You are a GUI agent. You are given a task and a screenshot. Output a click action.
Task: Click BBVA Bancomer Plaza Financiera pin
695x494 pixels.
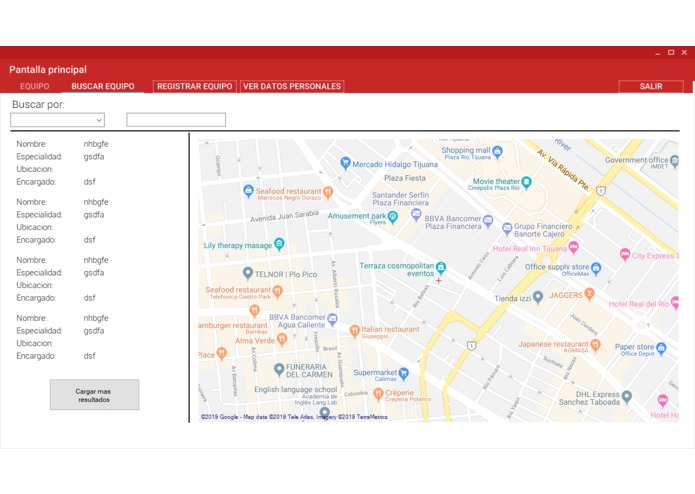pyautogui.click(x=488, y=221)
